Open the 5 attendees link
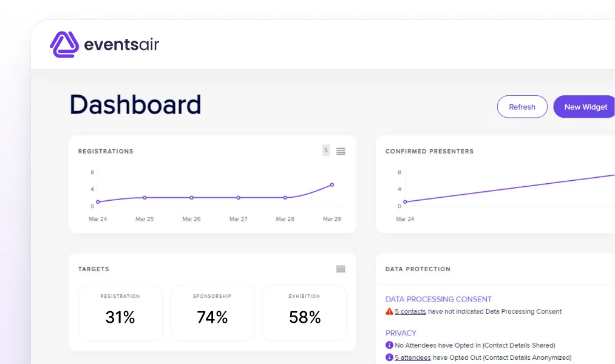The width and height of the screenshot is (615, 364). tap(413, 357)
